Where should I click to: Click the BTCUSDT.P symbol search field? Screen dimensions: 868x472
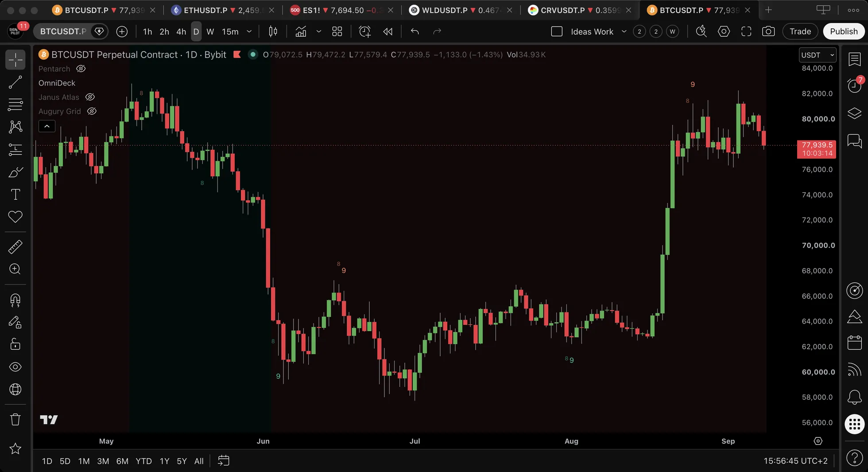[x=63, y=31]
